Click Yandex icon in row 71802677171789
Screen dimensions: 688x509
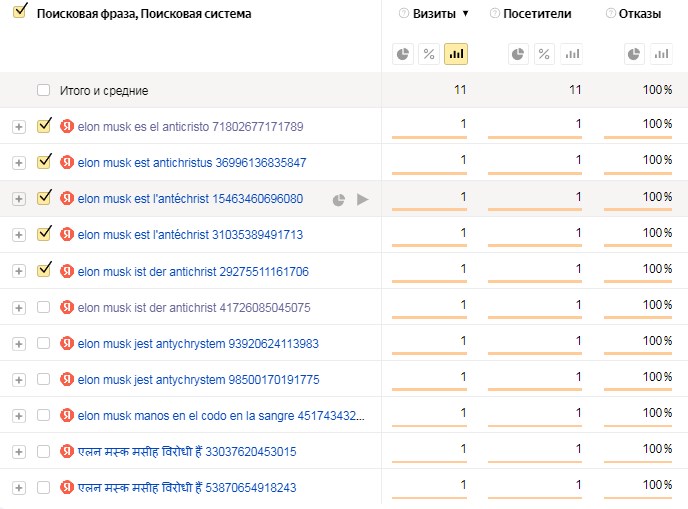pyautogui.click(x=67, y=126)
